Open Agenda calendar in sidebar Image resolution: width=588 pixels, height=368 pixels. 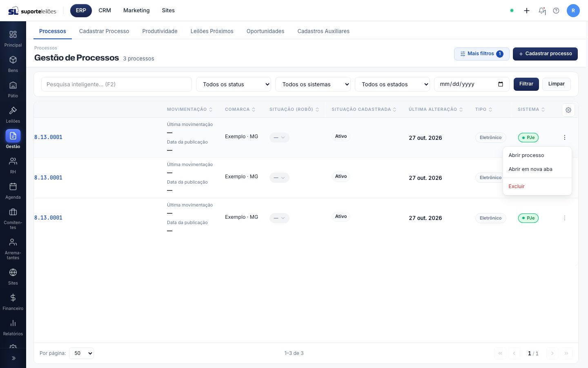13,191
